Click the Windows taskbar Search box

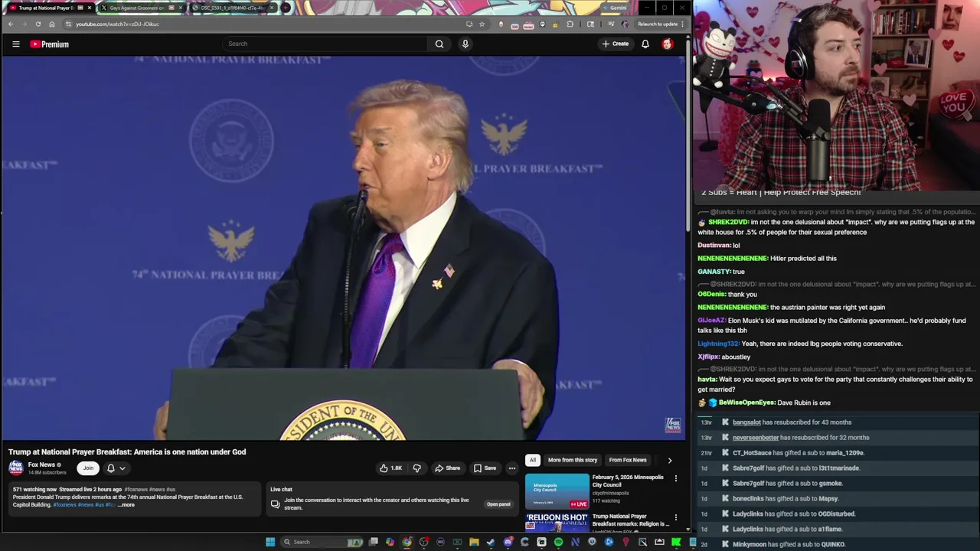(322, 542)
